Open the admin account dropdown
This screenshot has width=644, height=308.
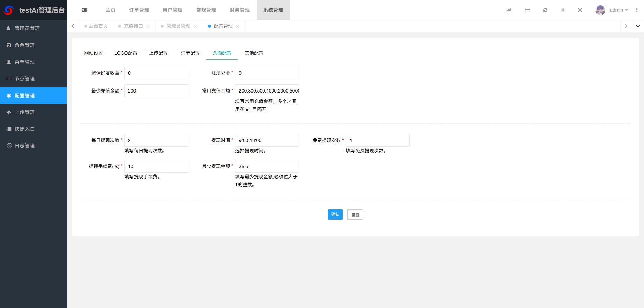point(616,10)
